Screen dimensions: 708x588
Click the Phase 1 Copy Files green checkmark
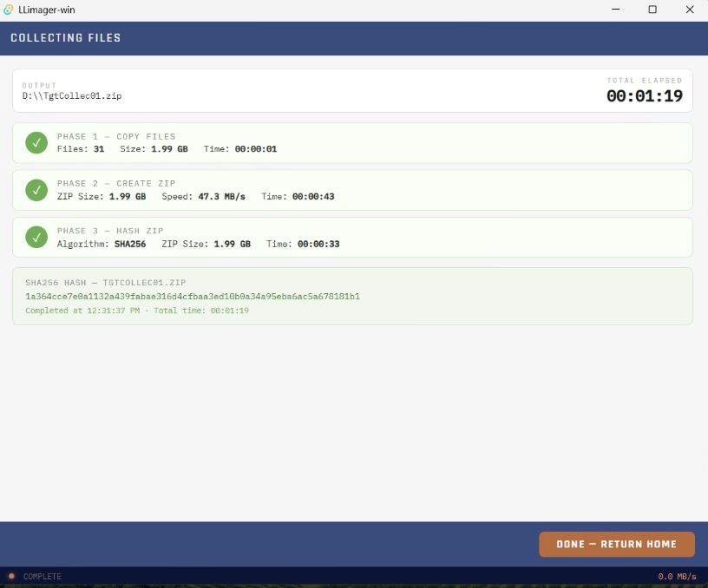pos(36,142)
